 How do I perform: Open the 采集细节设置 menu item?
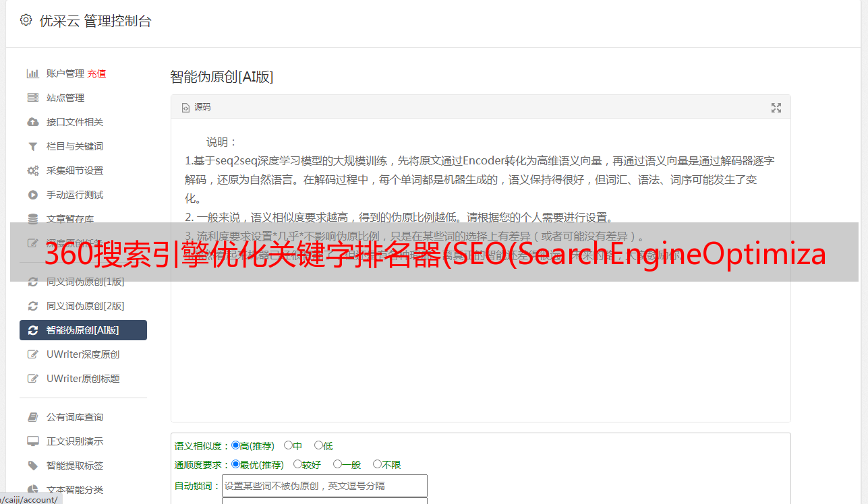(75, 170)
